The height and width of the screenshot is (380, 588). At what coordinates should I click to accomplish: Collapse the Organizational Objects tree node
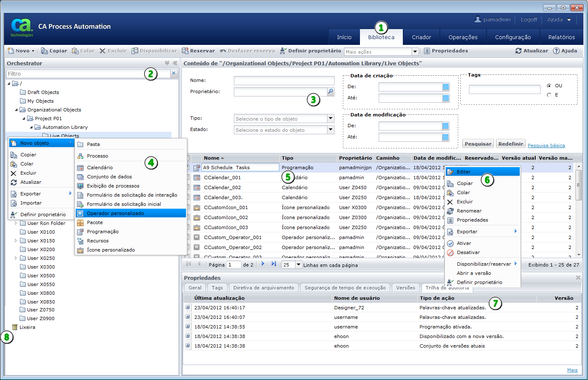point(17,110)
